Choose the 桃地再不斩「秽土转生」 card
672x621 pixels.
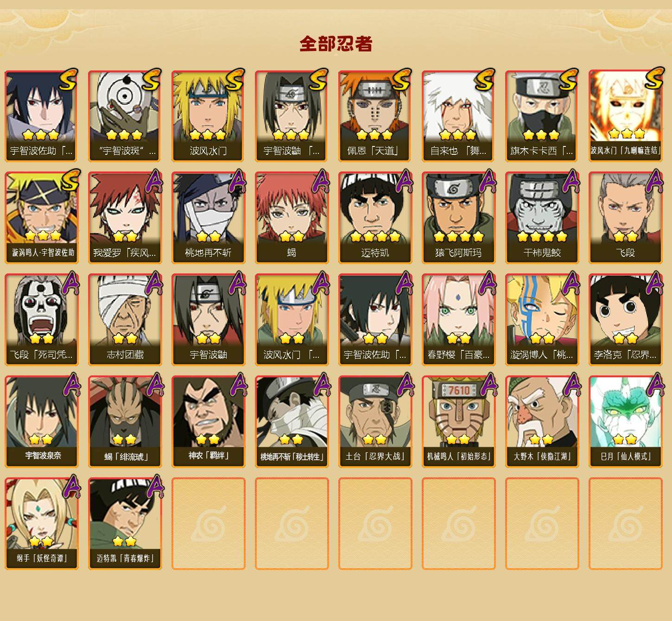292,422
